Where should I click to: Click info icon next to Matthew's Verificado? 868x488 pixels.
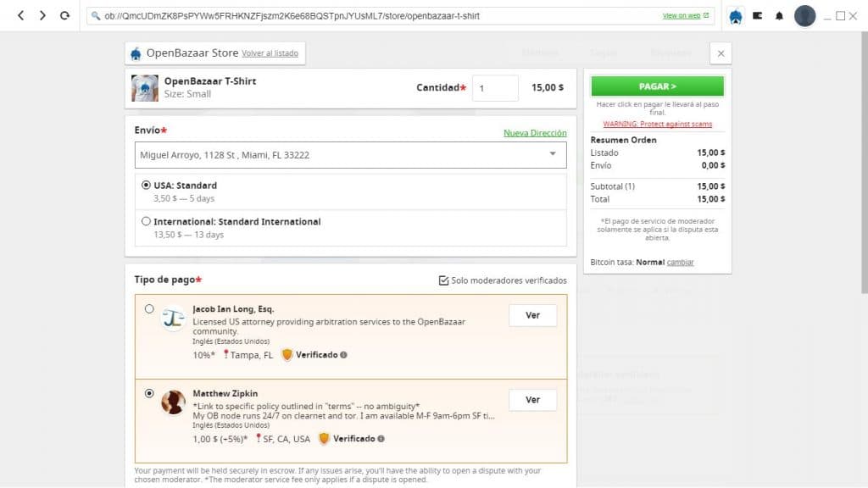point(381,439)
